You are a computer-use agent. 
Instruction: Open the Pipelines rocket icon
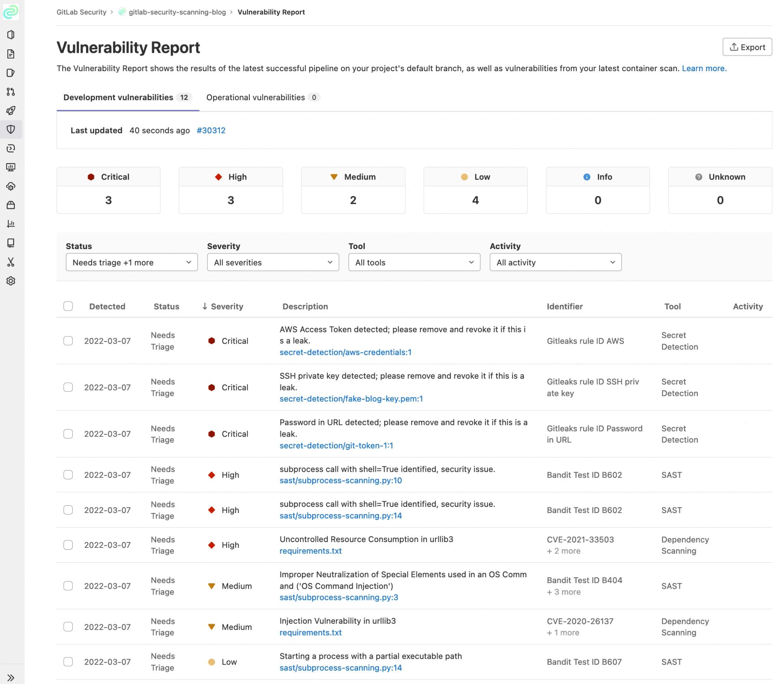click(11, 111)
